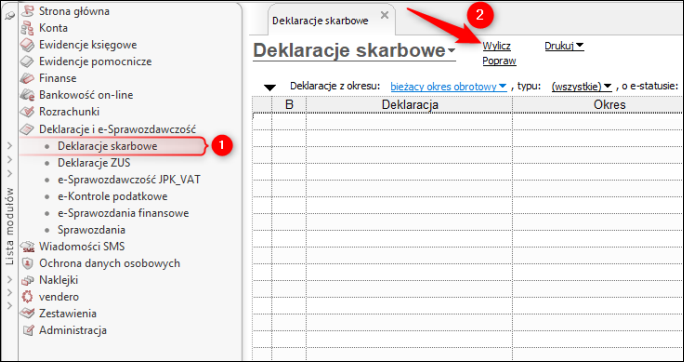Image resolution: width=684 pixels, height=362 pixels.
Task: Click the Bankowość on-line icon
Action: pos(27,95)
